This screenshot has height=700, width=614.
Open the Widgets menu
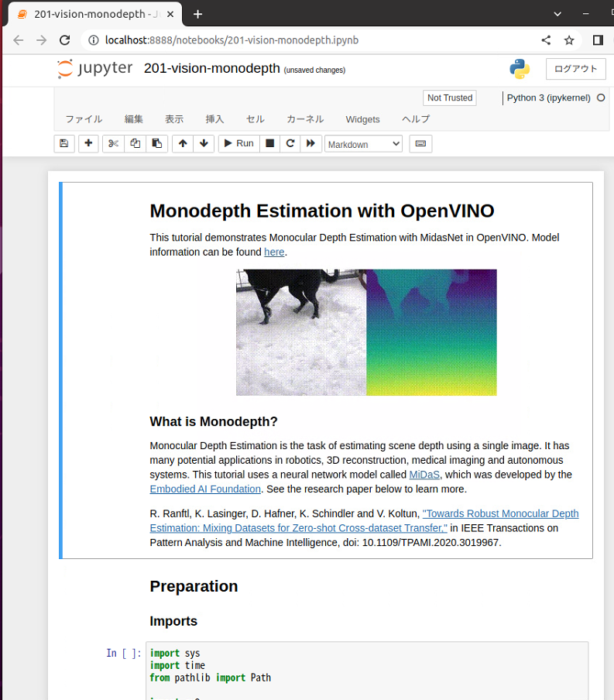coord(362,119)
